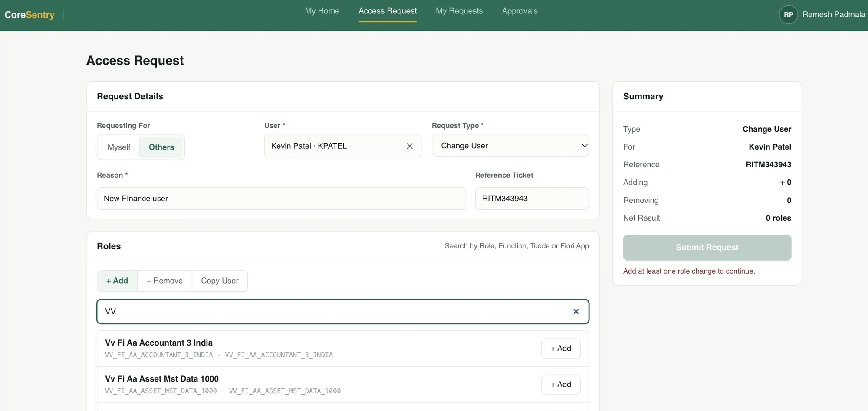This screenshot has height=411, width=868.
Task: Select Myself for Requesting For
Action: [119, 147]
